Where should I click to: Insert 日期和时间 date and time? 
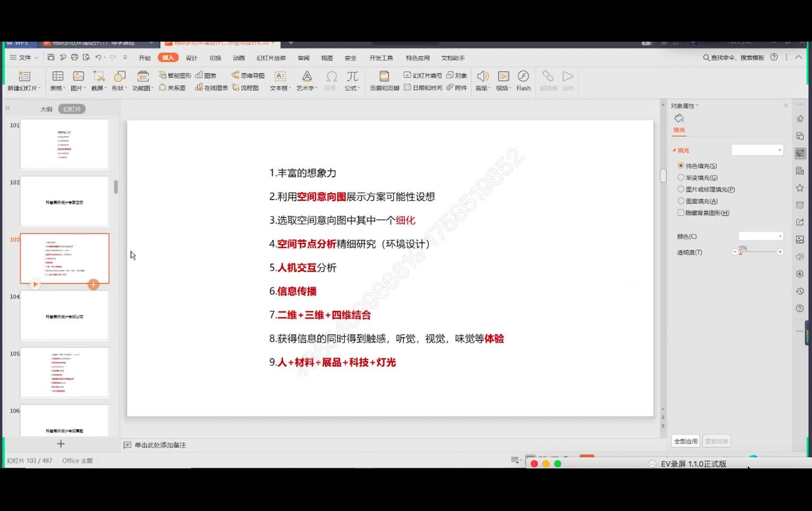[423, 88]
